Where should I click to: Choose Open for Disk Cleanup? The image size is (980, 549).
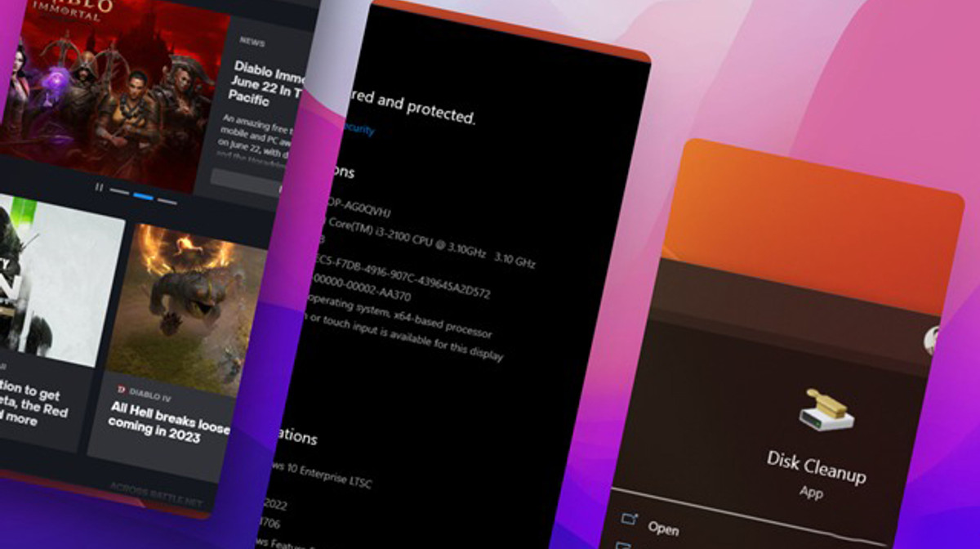click(x=663, y=527)
